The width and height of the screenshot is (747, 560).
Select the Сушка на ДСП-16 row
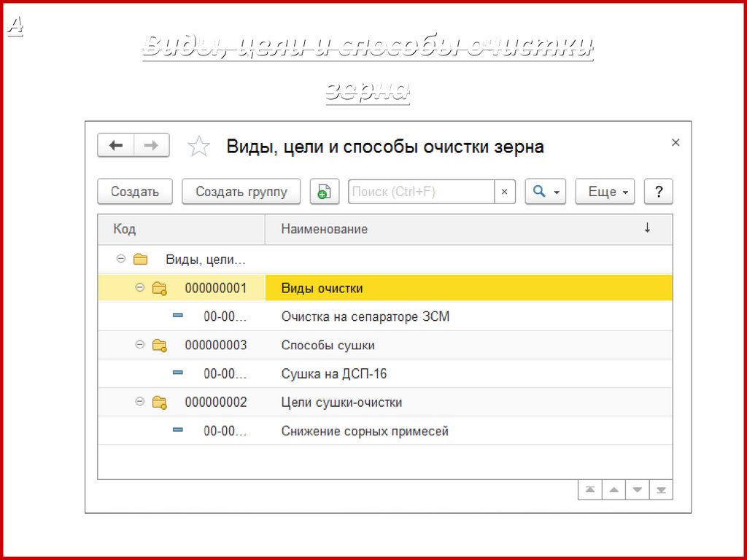click(385, 374)
